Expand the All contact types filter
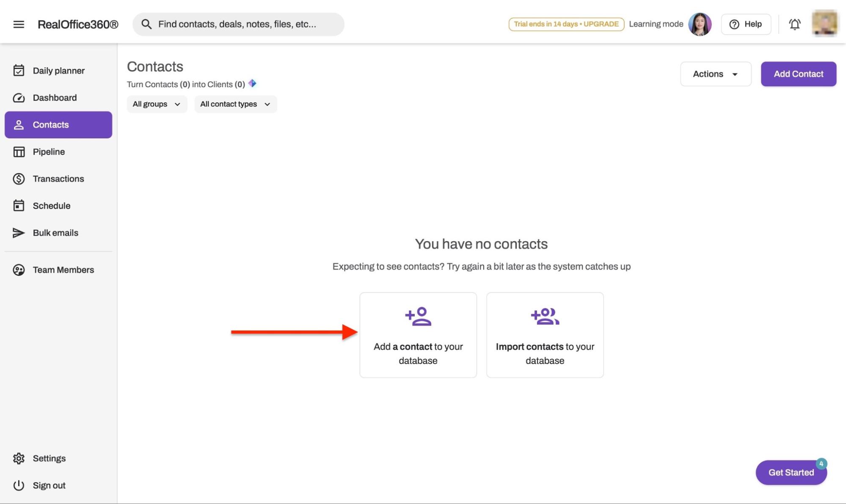 (235, 104)
